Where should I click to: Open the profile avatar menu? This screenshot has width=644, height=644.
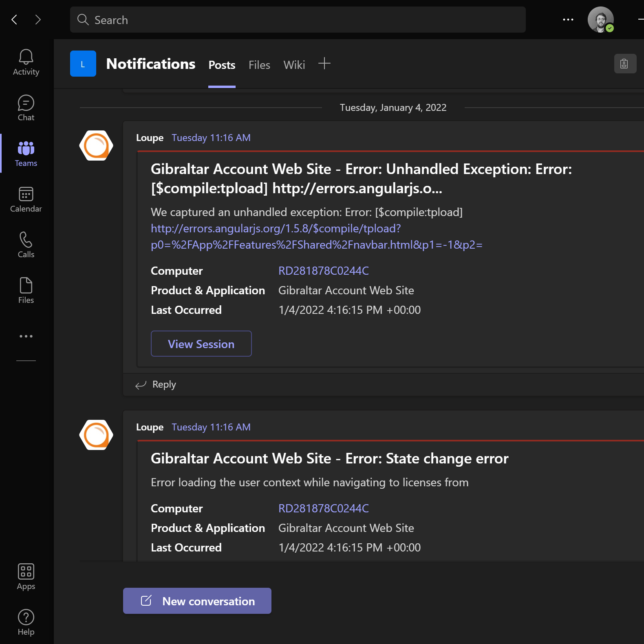[601, 20]
